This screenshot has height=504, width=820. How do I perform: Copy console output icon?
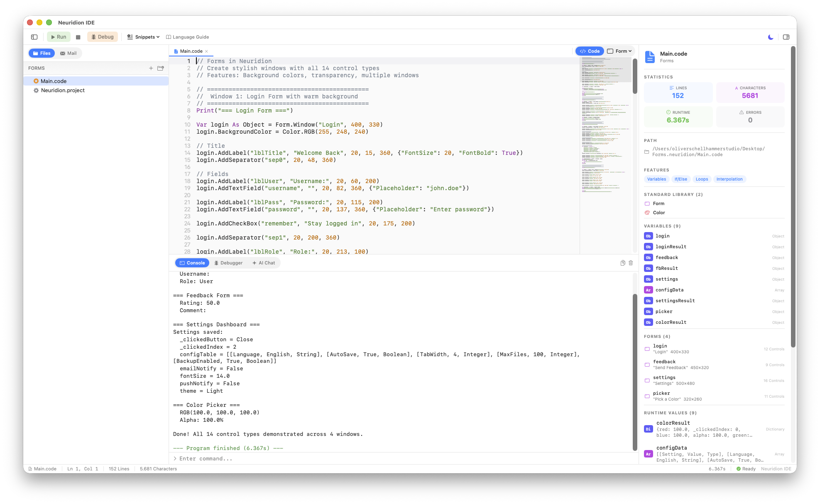(x=623, y=263)
